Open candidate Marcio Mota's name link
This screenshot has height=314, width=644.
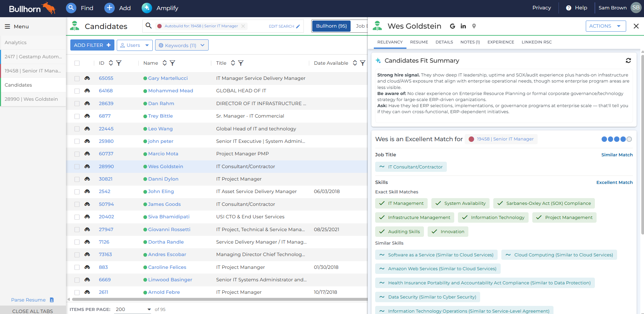point(163,154)
